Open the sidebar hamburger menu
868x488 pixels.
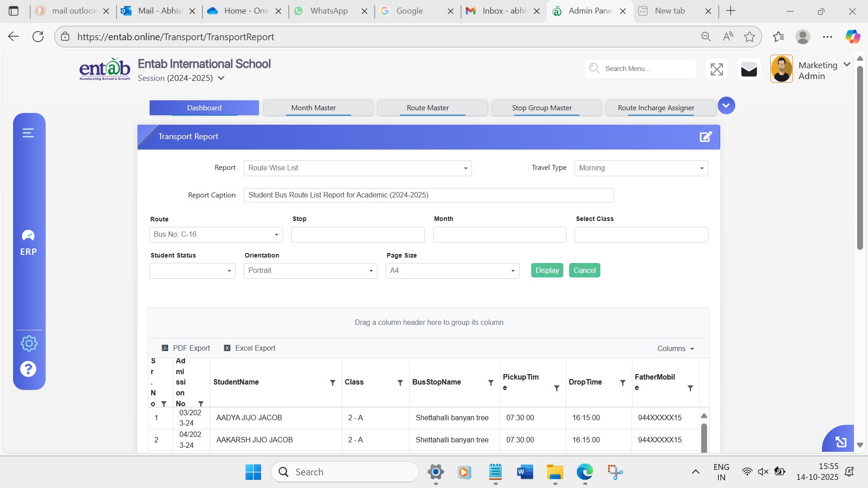click(28, 133)
